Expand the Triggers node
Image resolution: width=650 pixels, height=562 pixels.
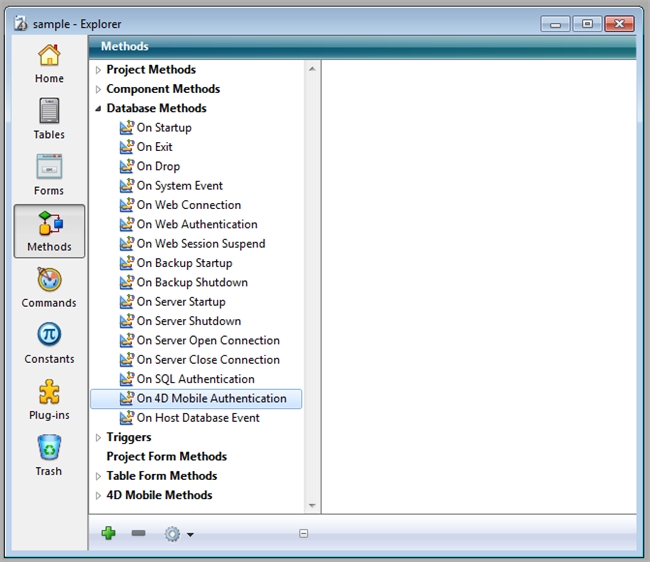(x=98, y=437)
